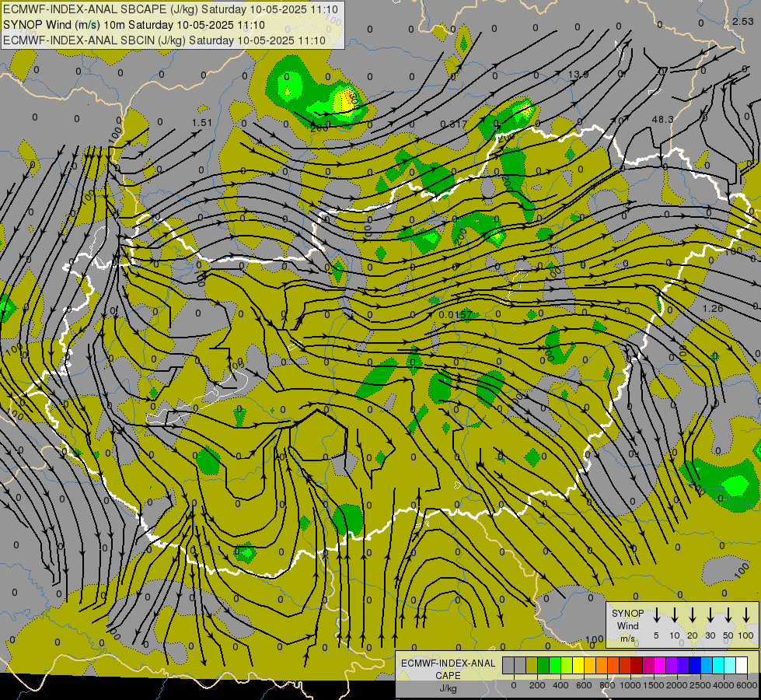This screenshot has height=700, width=761.
Task: Click the '1.26' value on the map
Action: [713, 309]
